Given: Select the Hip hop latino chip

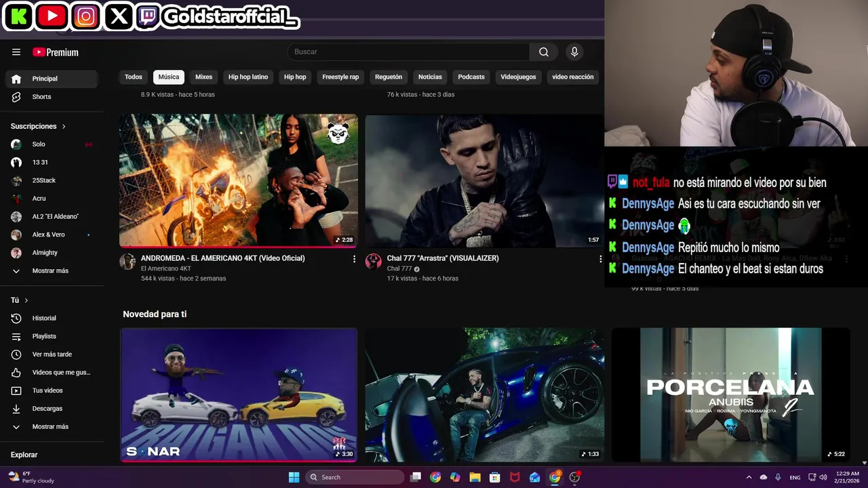Looking at the screenshot, I should 248,77.
